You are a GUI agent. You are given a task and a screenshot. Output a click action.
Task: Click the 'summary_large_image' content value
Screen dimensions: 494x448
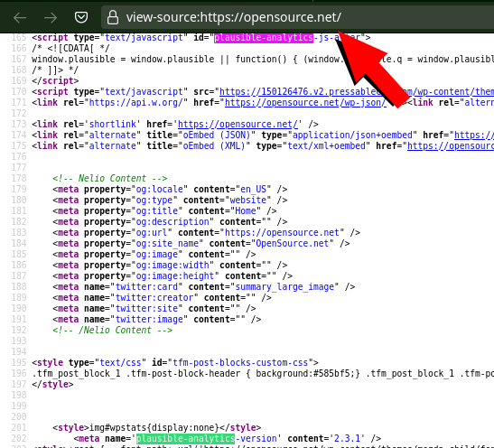(x=284, y=286)
